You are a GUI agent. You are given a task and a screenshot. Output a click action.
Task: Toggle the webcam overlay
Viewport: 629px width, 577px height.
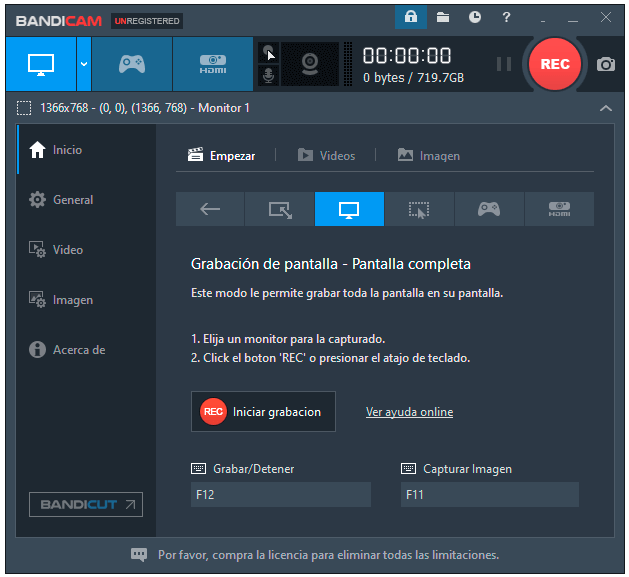[310, 63]
